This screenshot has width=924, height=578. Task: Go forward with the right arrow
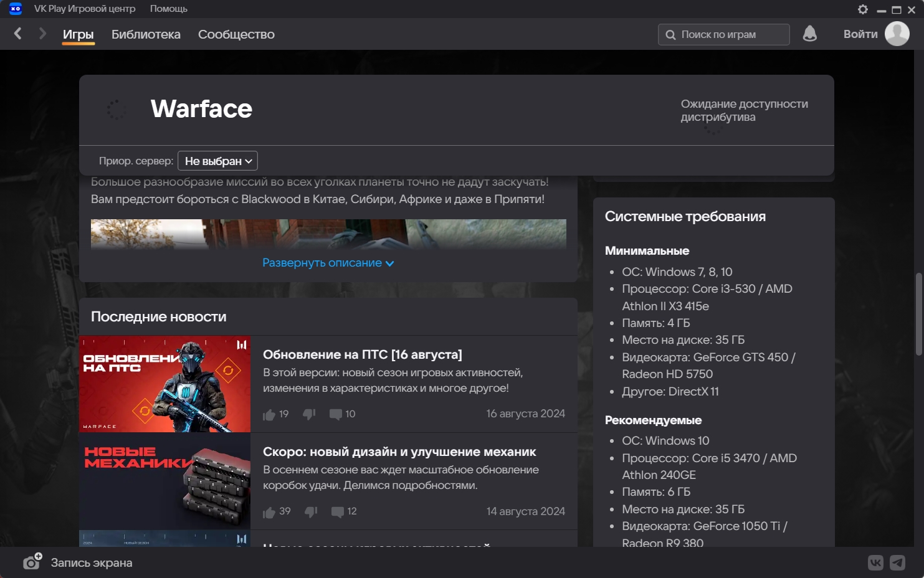pyautogui.click(x=42, y=34)
